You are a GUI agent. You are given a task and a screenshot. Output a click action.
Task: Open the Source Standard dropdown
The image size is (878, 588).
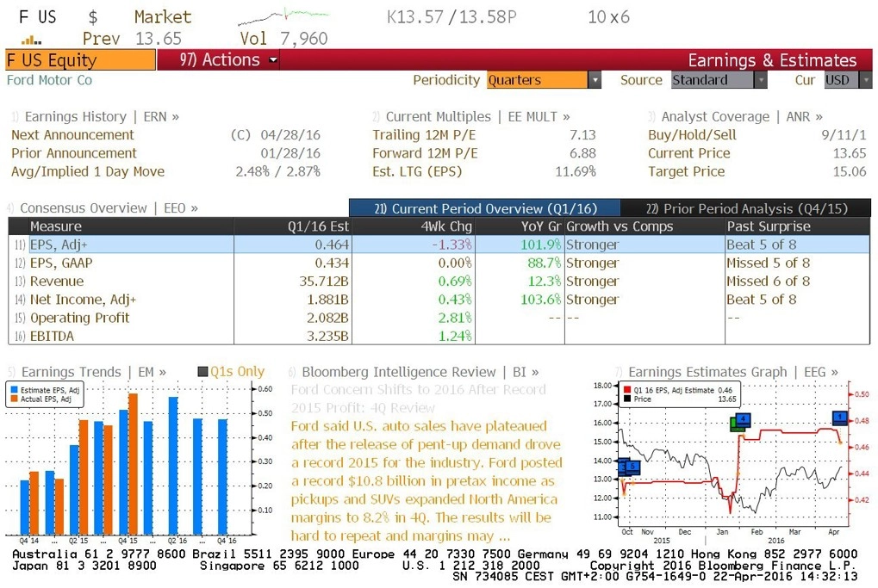[719, 80]
